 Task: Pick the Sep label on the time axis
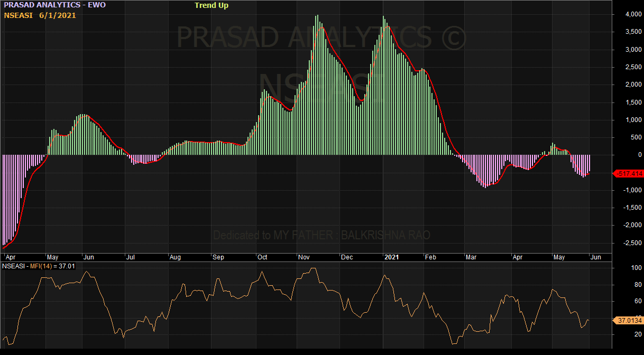tap(218, 257)
